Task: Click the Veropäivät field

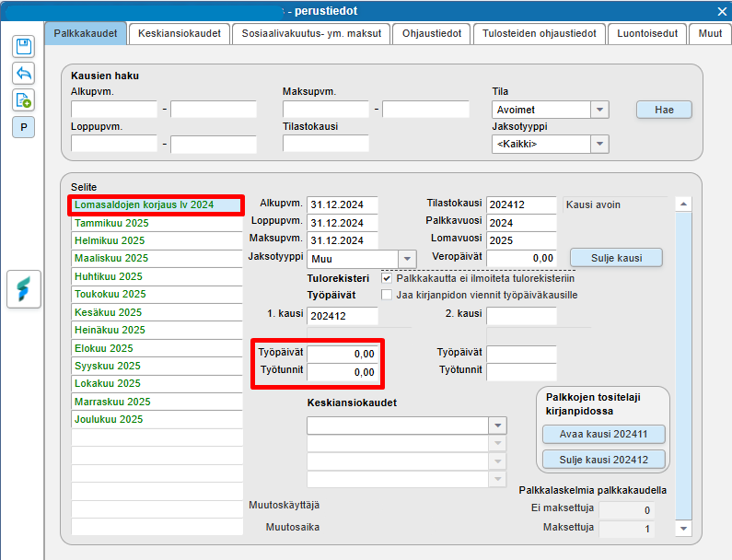Action: coord(521,258)
